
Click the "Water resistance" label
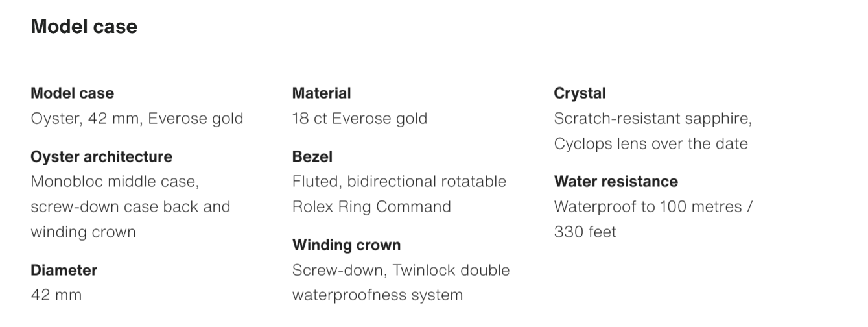616,182
